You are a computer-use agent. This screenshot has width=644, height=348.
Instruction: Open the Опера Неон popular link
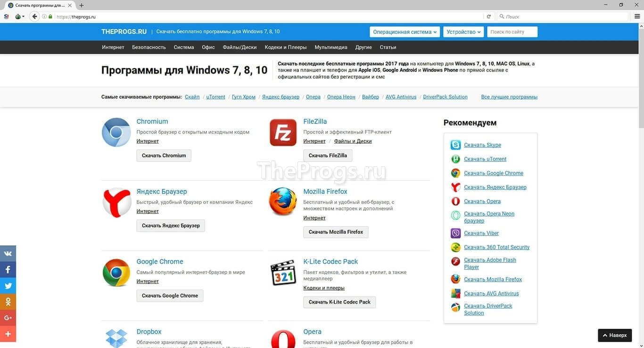(x=341, y=97)
